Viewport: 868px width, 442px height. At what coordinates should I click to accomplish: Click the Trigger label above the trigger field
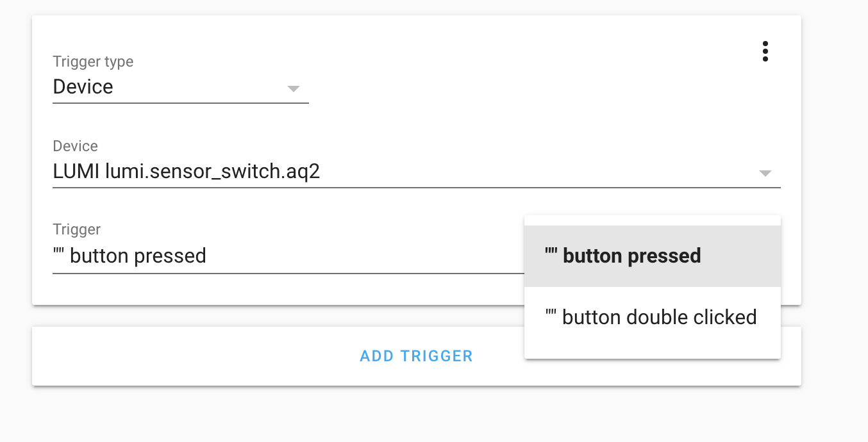click(76, 229)
